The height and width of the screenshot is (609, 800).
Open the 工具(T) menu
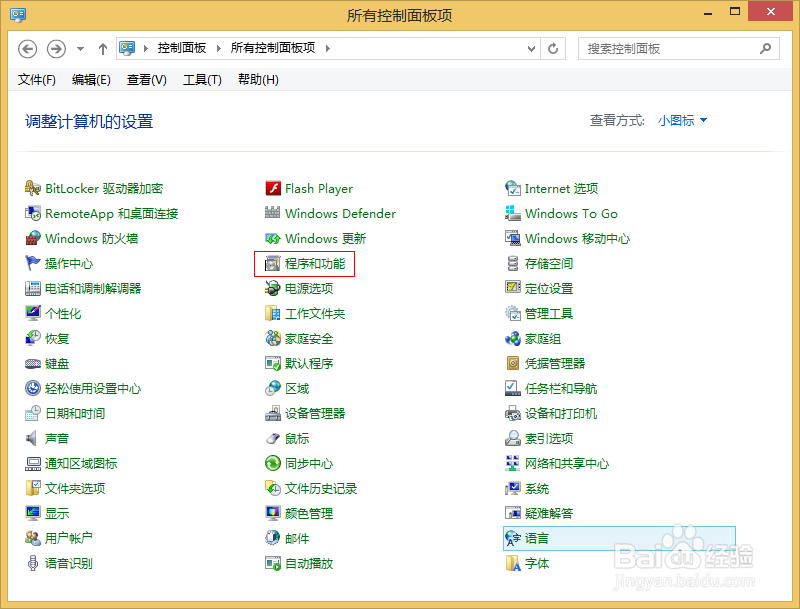(x=203, y=80)
